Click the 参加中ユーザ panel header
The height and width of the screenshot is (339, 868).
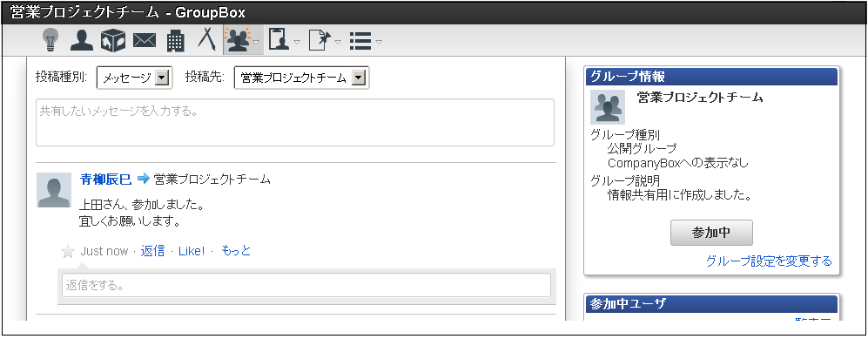click(x=712, y=303)
